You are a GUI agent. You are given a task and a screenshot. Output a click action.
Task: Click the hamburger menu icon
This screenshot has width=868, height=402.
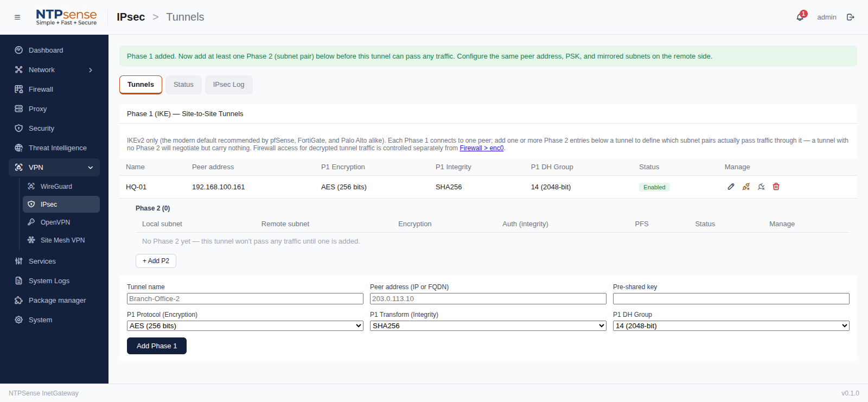pos(17,17)
